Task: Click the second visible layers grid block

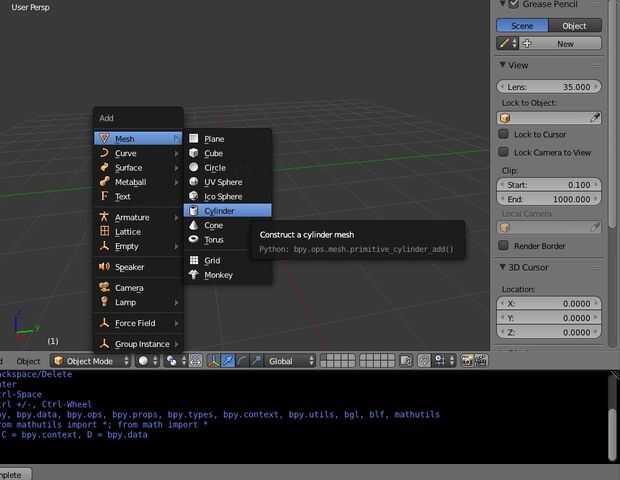Action: click(x=376, y=361)
